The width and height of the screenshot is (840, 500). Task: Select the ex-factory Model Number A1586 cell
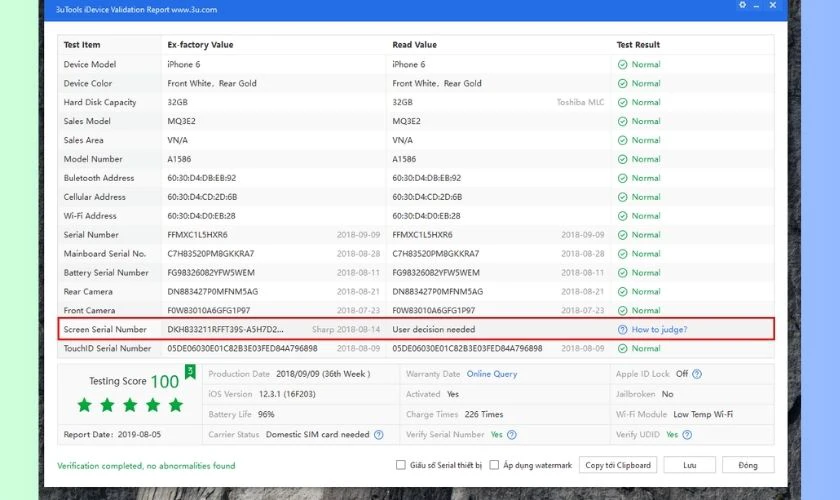point(179,159)
